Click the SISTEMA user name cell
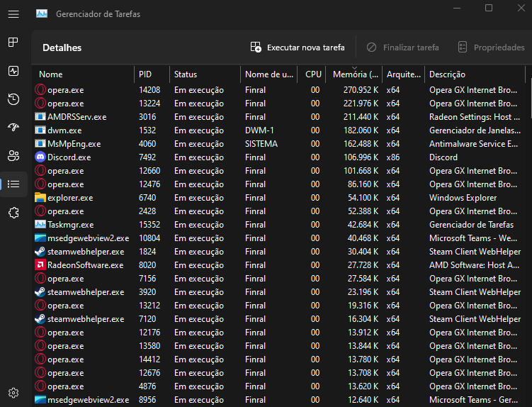 [x=261, y=144]
